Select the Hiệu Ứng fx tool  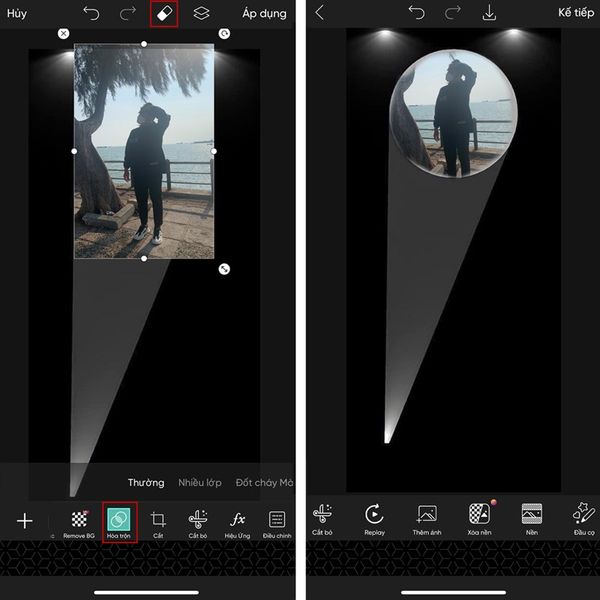(x=237, y=520)
